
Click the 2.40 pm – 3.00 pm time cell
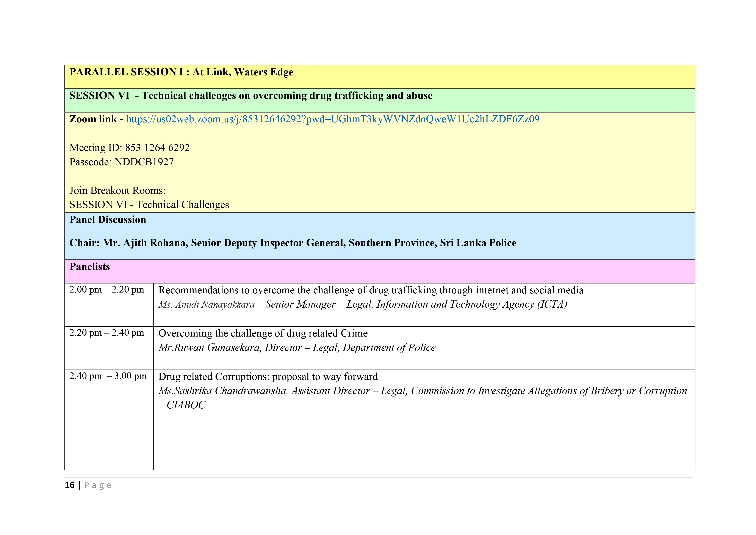pyautogui.click(x=108, y=376)
